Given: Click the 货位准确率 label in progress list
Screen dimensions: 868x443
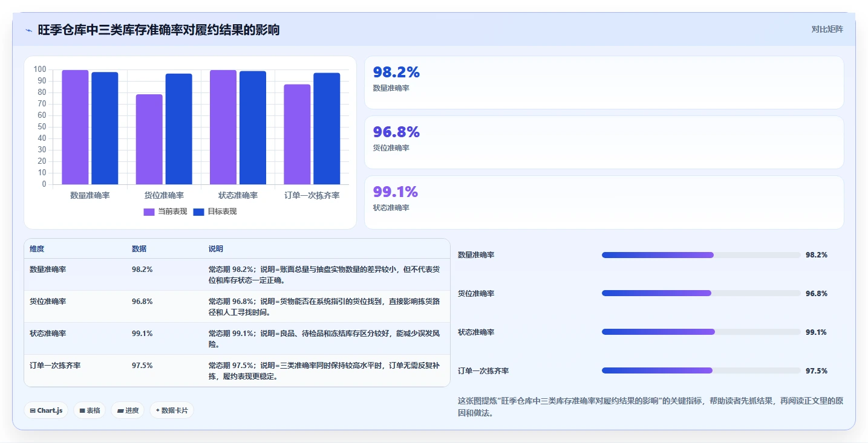Looking at the screenshot, I should [476, 293].
